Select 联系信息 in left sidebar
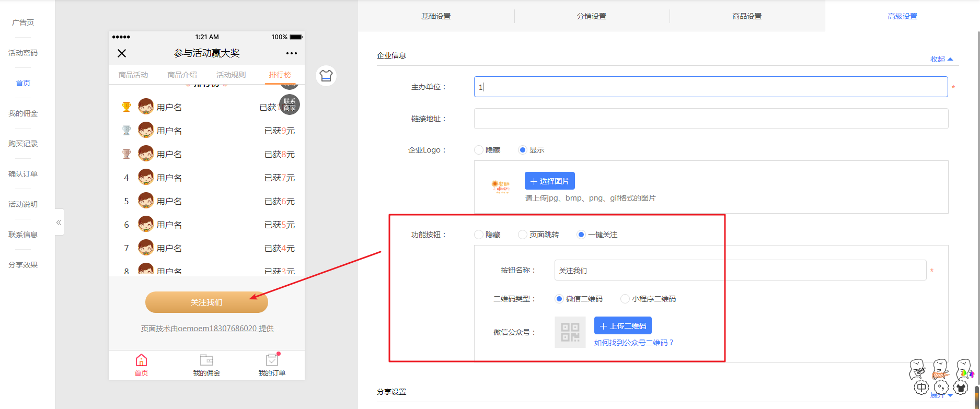The height and width of the screenshot is (409, 980). (23, 235)
